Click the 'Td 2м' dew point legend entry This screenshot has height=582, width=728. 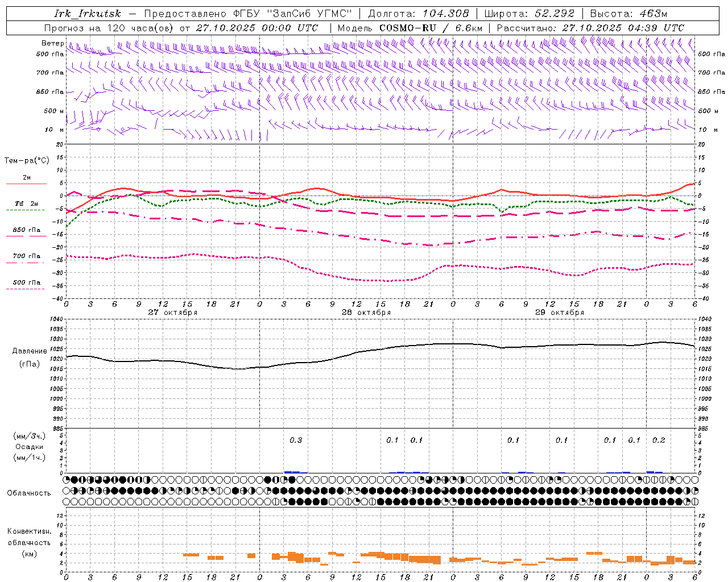27,203
